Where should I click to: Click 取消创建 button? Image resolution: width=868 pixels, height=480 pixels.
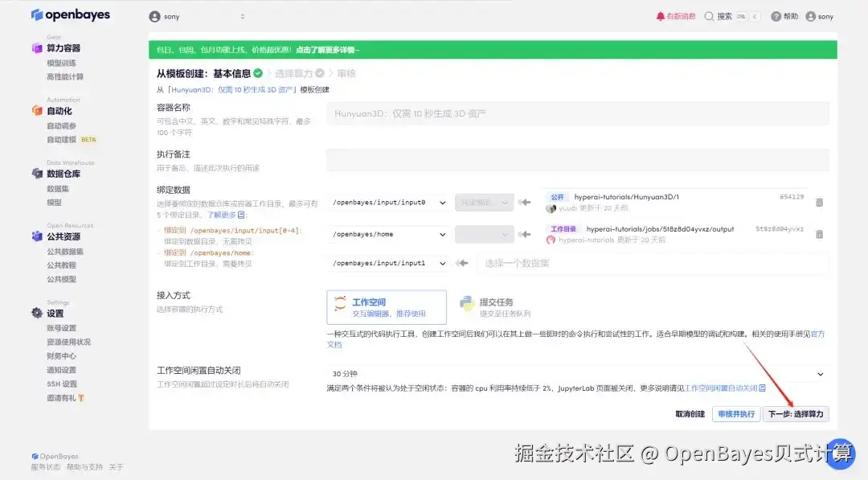(690, 414)
